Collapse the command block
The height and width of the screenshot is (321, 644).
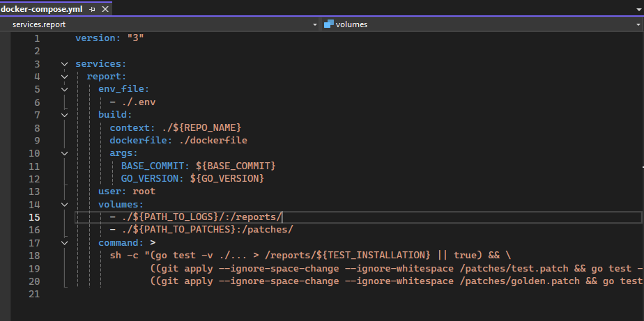pos(64,243)
